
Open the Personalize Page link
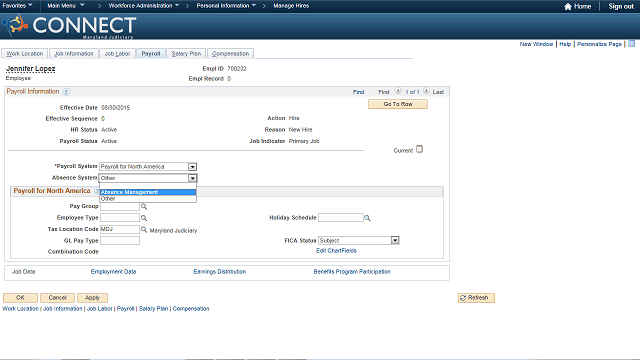pyautogui.click(x=599, y=44)
